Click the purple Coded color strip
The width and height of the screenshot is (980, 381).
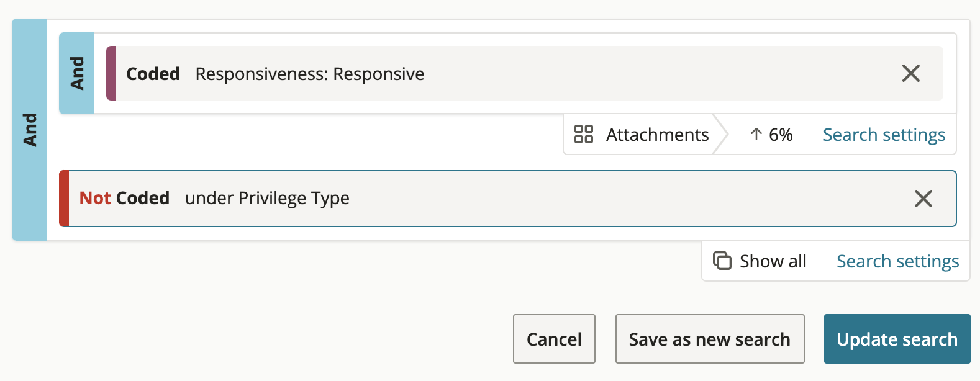point(111,73)
